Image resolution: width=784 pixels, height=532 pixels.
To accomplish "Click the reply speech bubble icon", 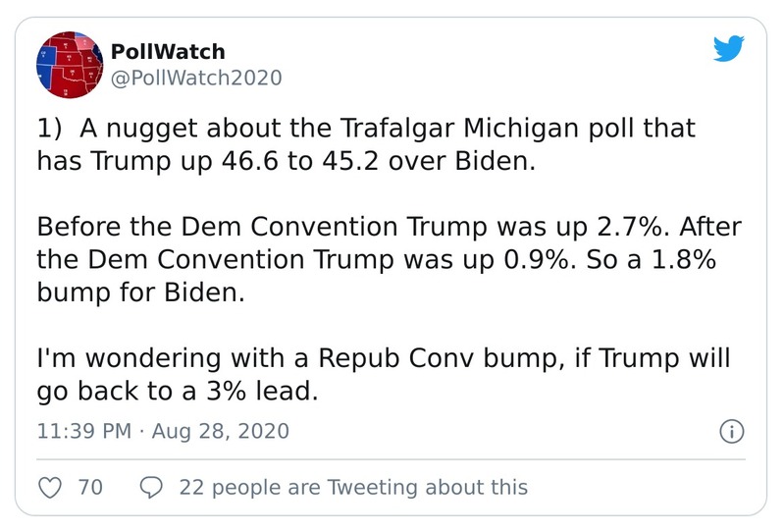I will point(152,487).
